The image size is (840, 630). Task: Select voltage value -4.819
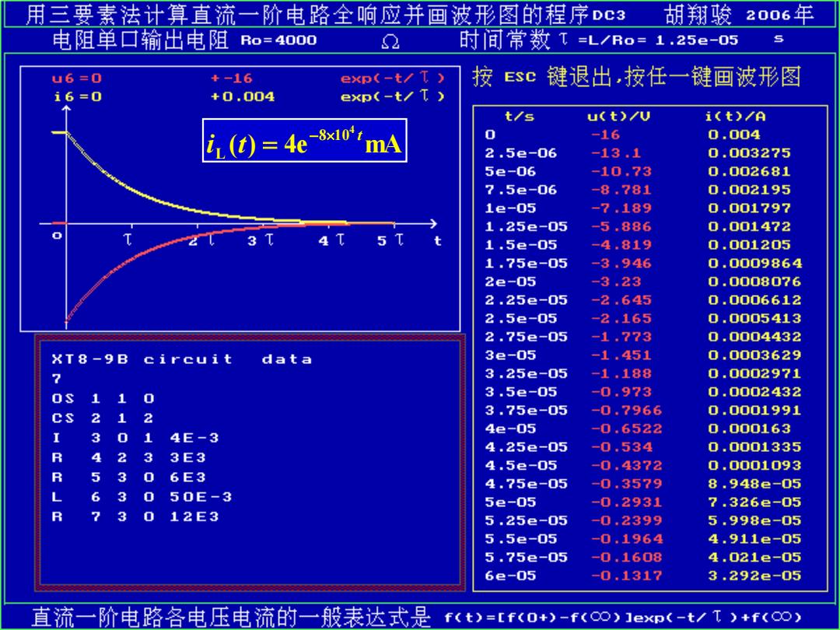[x=621, y=245]
